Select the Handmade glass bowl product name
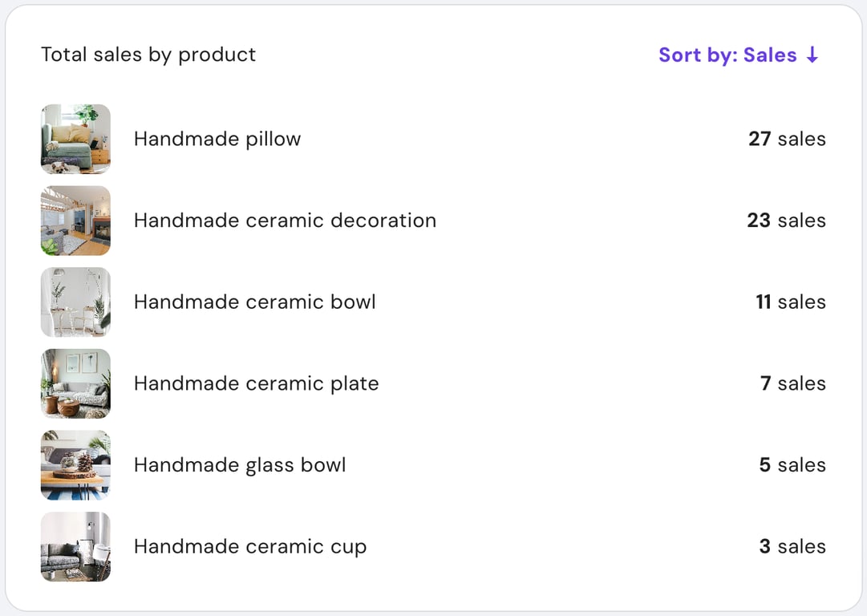The height and width of the screenshot is (616, 867). click(x=241, y=464)
